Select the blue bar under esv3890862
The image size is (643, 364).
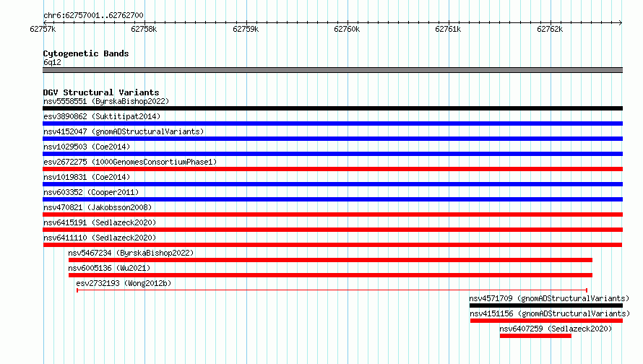[332, 123]
